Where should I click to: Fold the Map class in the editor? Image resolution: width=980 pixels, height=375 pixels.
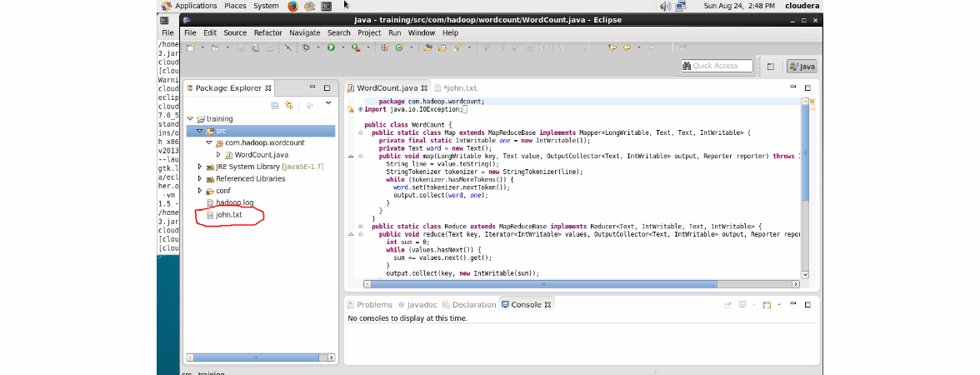point(361,133)
